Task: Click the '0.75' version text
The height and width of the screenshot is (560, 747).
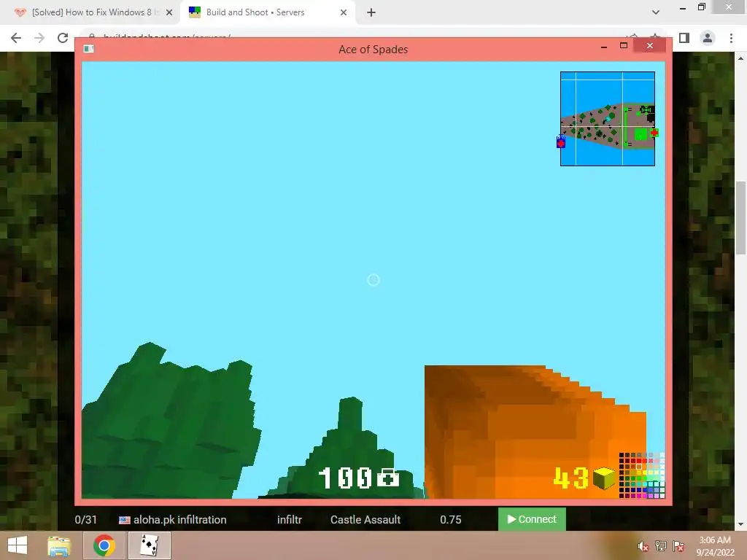Action: (451, 519)
